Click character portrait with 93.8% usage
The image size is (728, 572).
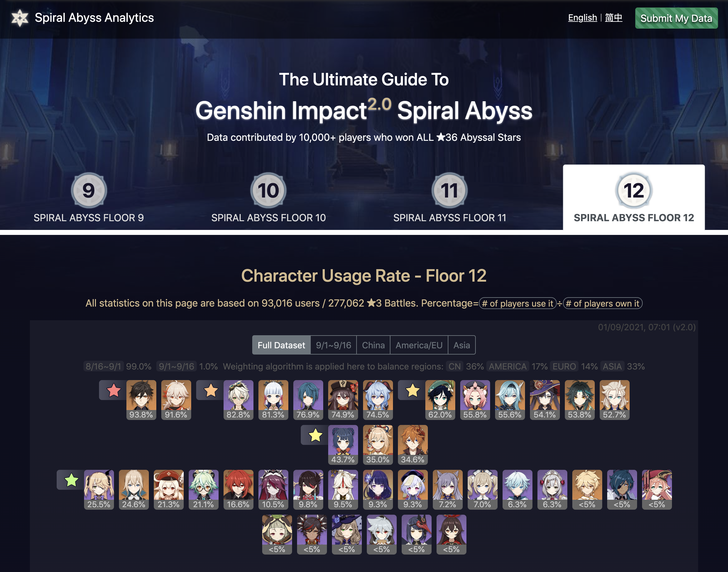[141, 399]
